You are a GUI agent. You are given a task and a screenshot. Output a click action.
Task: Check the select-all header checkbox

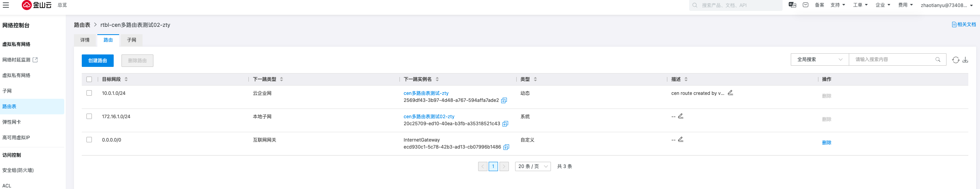89,79
